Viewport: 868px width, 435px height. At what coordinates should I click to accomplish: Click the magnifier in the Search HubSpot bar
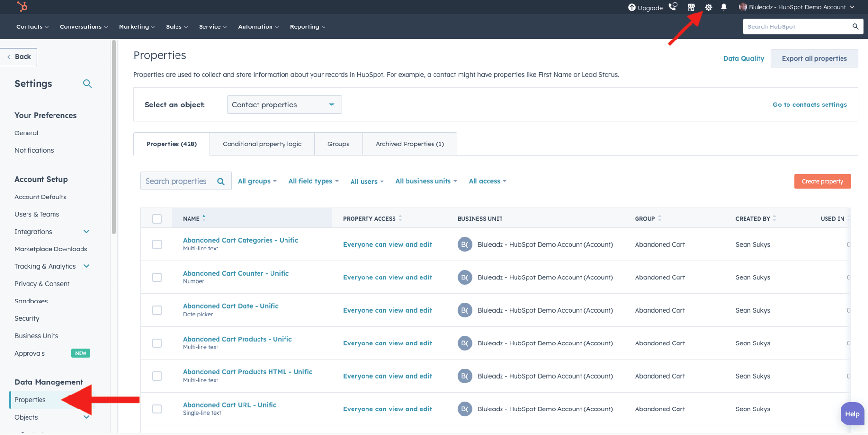855,26
